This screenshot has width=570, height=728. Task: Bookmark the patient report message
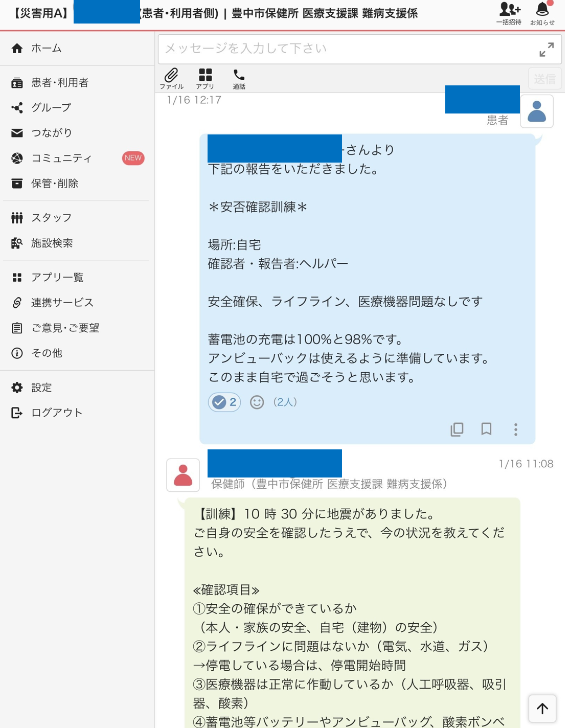tap(486, 429)
